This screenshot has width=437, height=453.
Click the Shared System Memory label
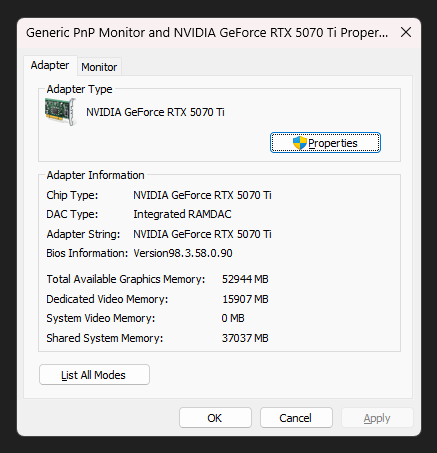(x=105, y=338)
